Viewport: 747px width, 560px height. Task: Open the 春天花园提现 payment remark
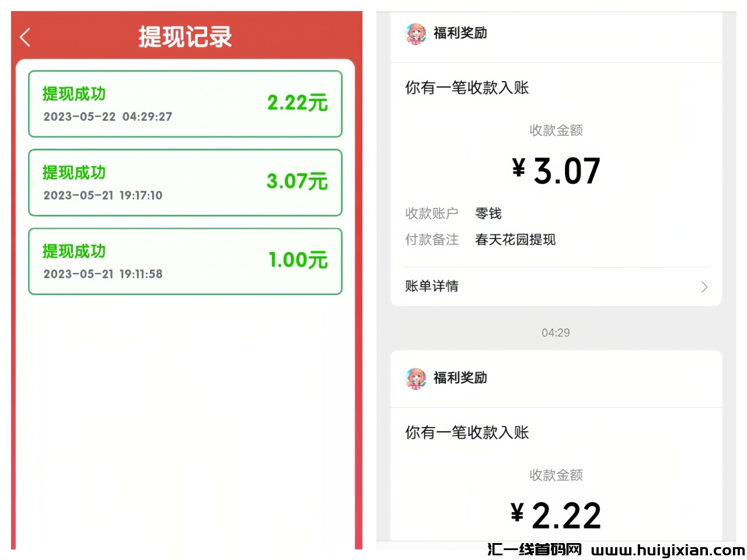515,240
